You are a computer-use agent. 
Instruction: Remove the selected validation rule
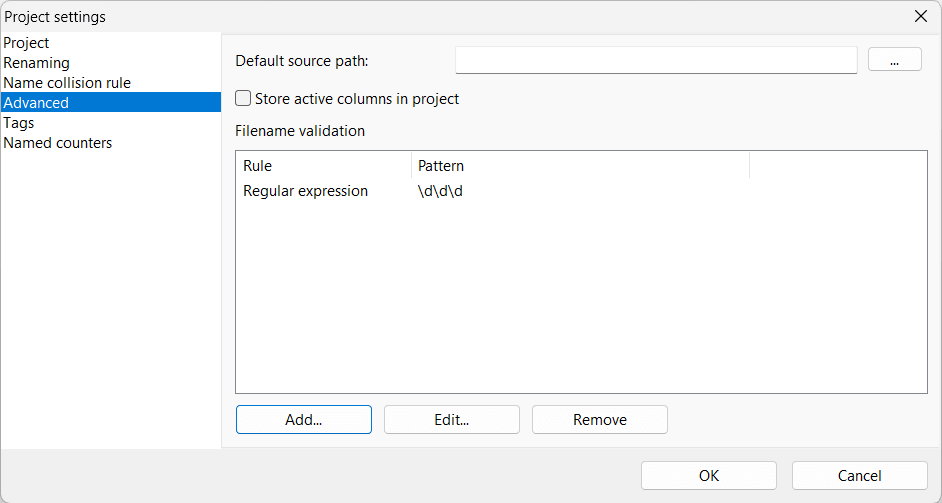[x=600, y=419]
